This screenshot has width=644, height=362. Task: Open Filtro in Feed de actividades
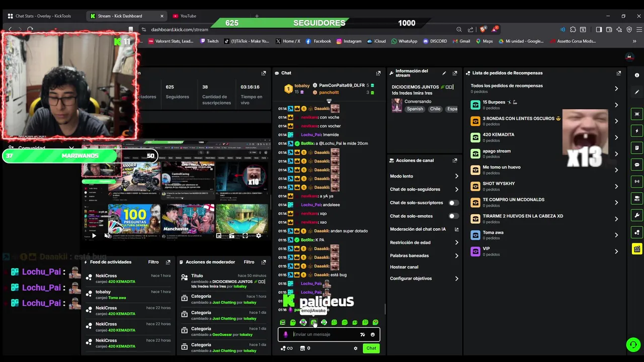(153, 262)
